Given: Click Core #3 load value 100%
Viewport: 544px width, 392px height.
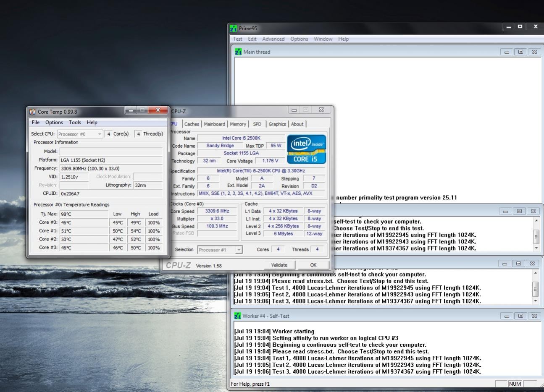Looking at the screenshot, I should coord(154,248).
